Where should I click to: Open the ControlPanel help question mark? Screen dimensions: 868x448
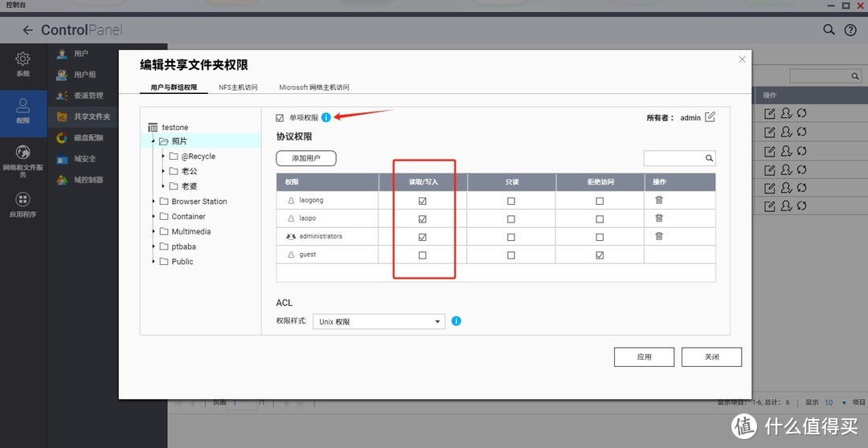point(850,31)
